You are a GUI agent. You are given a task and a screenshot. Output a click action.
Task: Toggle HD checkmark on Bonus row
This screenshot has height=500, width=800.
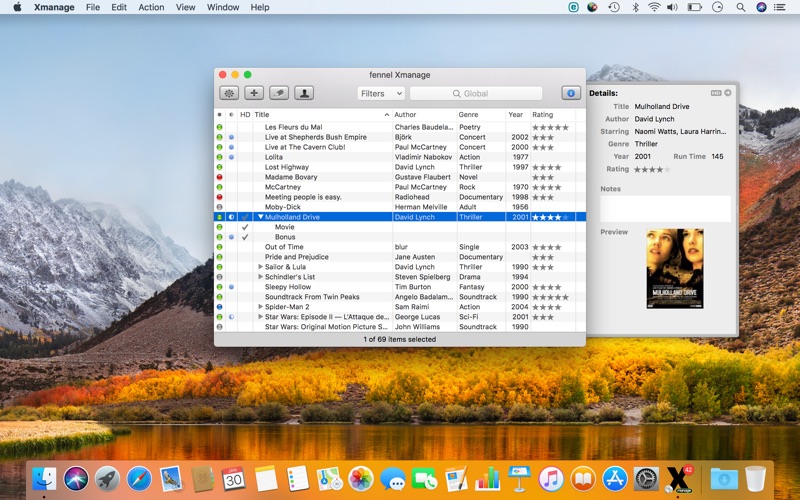pyautogui.click(x=245, y=237)
